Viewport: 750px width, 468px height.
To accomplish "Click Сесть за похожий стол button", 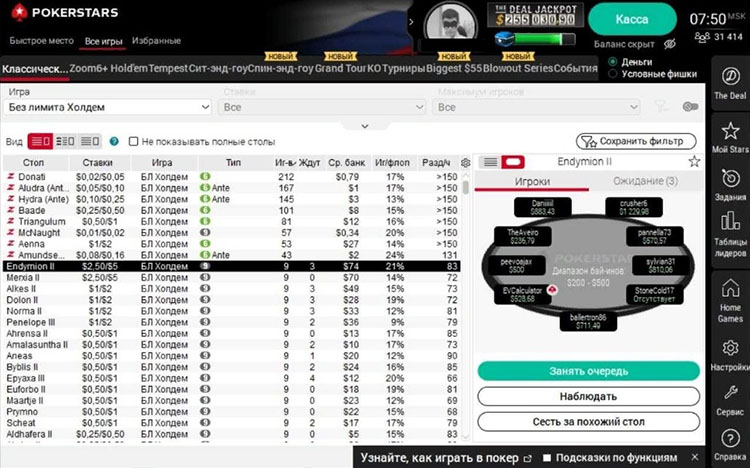I will click(588, 422).
